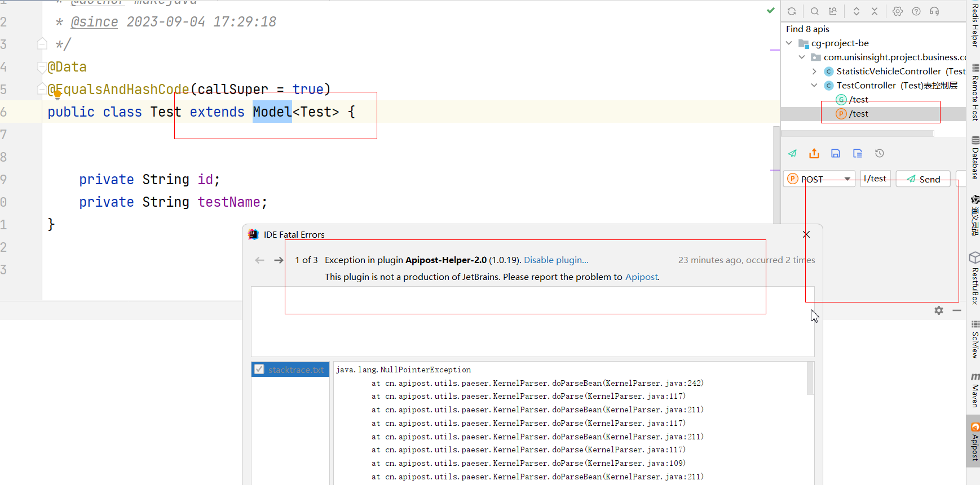The width and height of the screenshot is (980, 485).
Task: Click the @since tag in the comment
Action: [x=94, y=22]
